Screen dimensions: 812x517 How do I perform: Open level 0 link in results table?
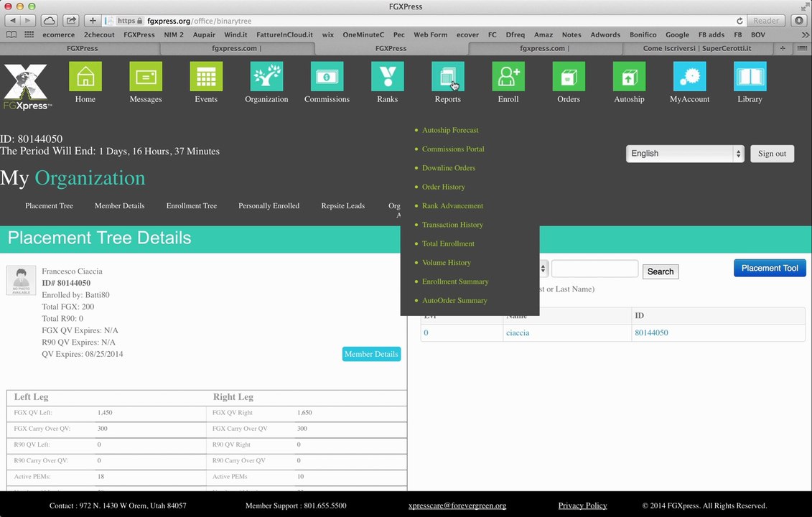[x=426, y=332]
